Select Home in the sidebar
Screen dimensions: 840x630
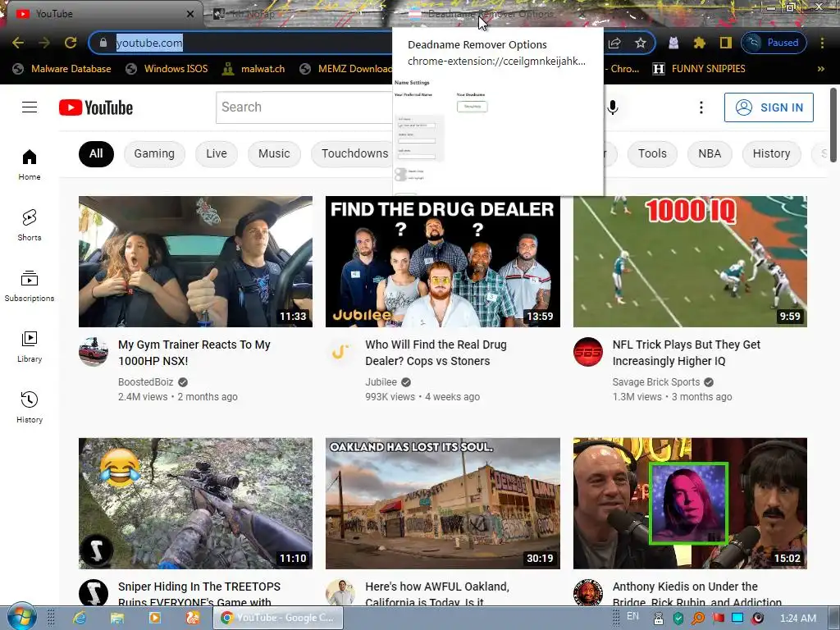tap(30, 164)
